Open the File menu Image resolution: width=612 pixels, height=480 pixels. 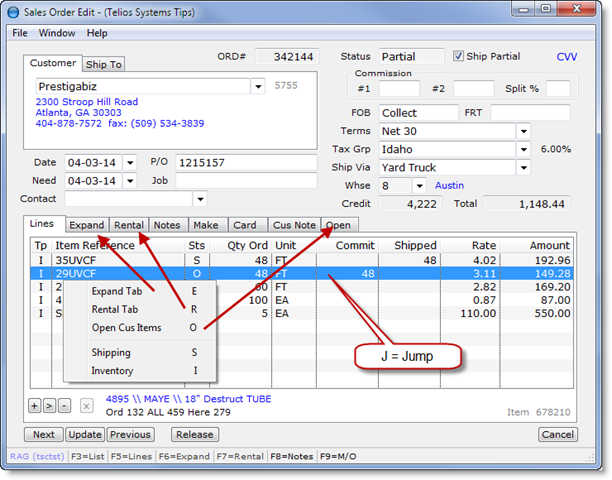(x=20, y=33)
